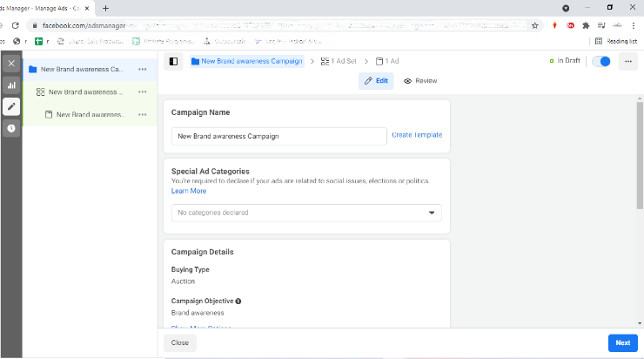Go to New Brand awareness Campaign breadcrumb
Screen dimensions: 644x359
pos(247,61)
